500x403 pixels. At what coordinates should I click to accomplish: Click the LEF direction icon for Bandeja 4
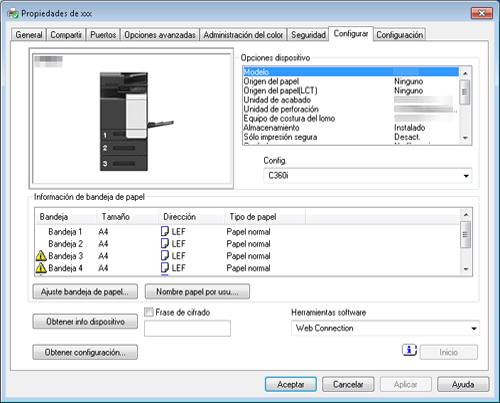[165, 268]
